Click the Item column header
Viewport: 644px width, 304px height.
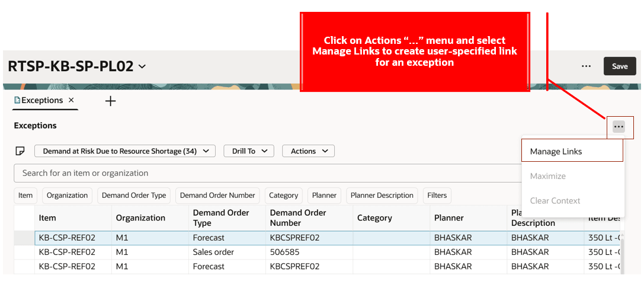[73, 217]
